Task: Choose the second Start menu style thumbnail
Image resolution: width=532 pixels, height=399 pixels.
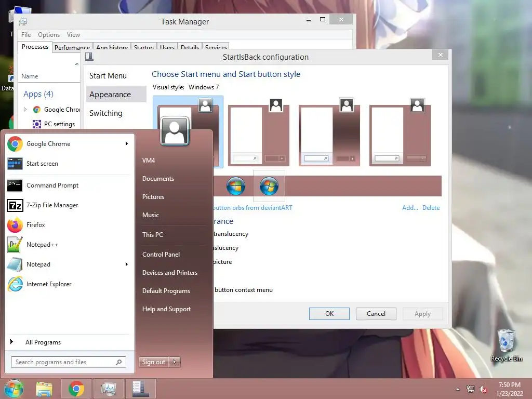Action: click(259, 132)
